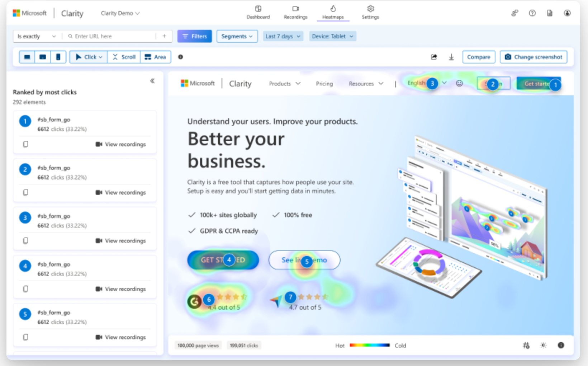Click the Filters button
This screenshot has width=588, height=366.
coord(195,36)
